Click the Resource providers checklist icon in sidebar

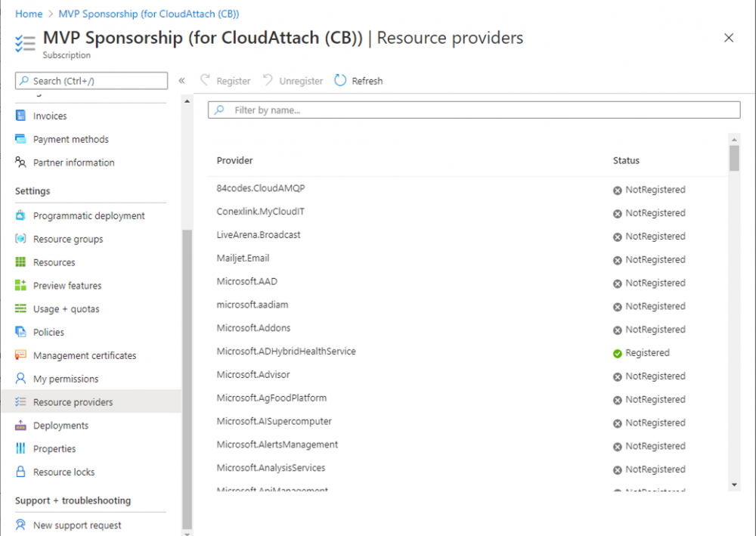[20, 401]
